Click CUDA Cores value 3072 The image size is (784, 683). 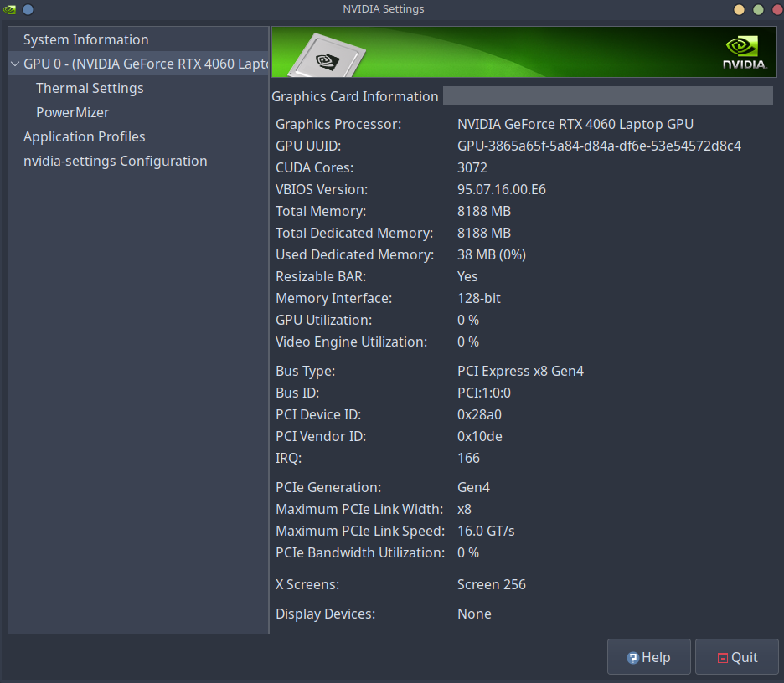pyautogui.click(x=472, y=167)
